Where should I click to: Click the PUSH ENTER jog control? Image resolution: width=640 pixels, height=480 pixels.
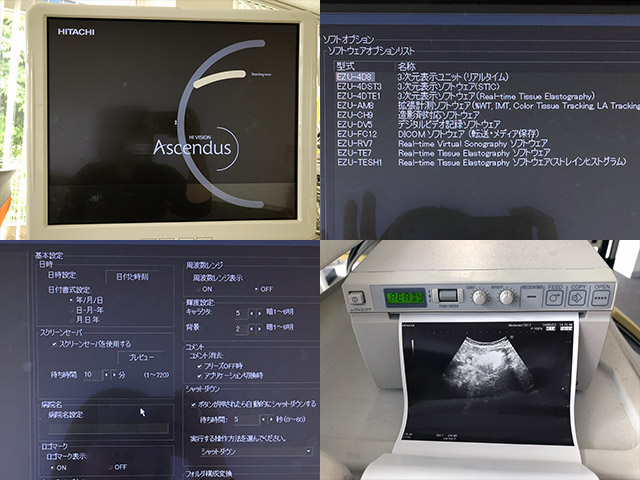coord(448,295)
